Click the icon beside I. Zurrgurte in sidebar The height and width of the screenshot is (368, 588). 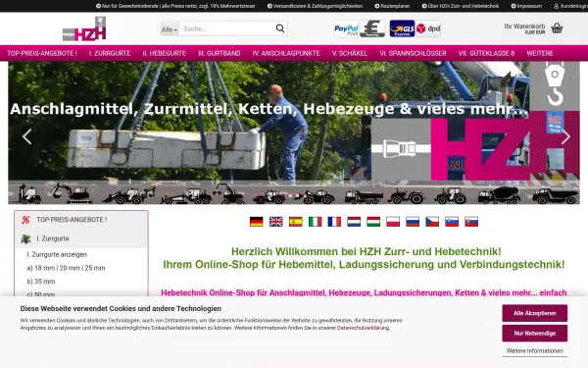[25, 238]
